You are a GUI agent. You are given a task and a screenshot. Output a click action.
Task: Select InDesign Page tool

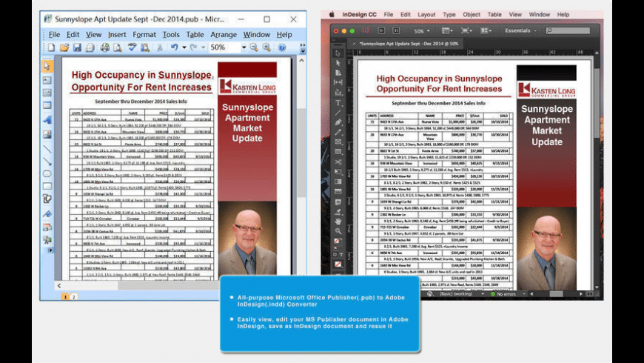coord(338,73)
